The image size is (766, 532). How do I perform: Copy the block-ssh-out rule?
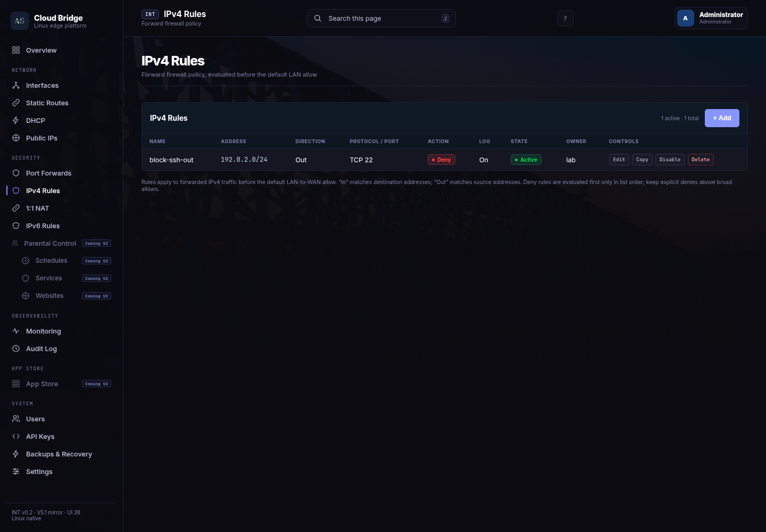point(643,160)
